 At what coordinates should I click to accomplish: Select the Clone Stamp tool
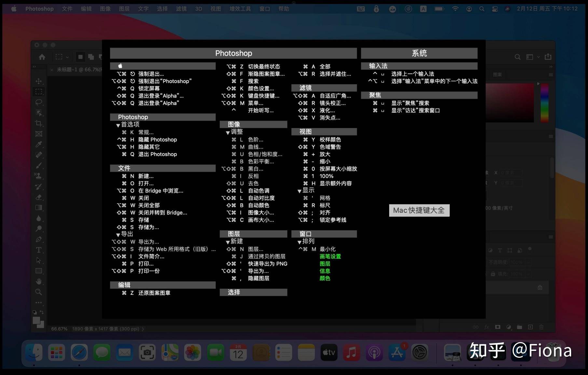[x=39, y=176]
